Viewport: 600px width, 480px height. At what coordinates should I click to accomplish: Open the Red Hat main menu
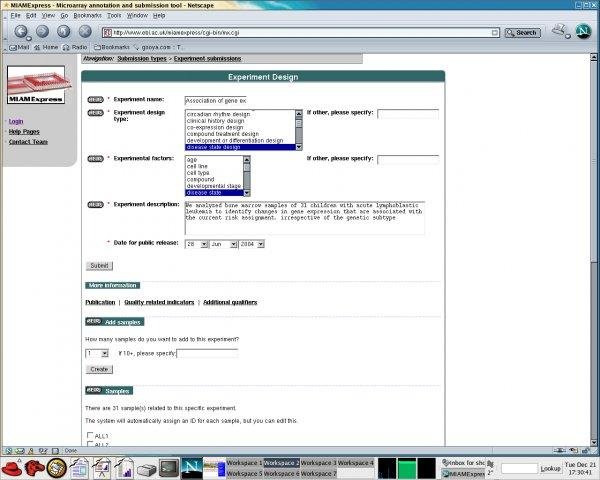[x=12, y=467]
